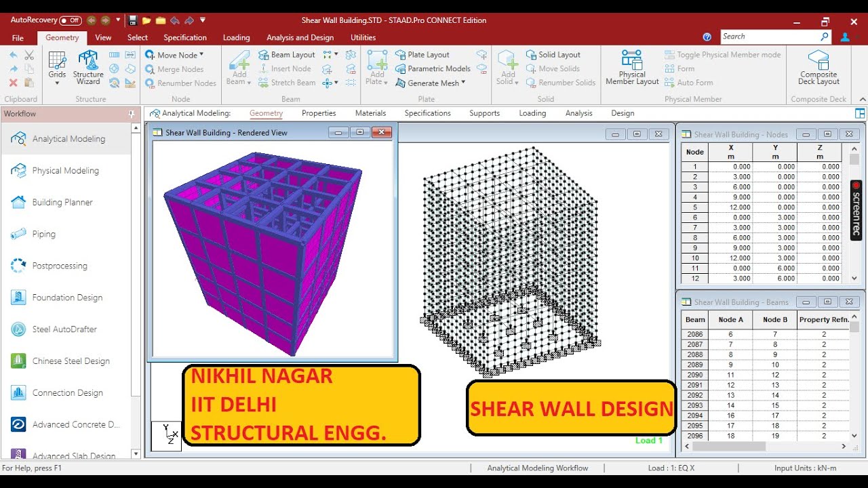Click Supports in modeling bar

(484, 113)
